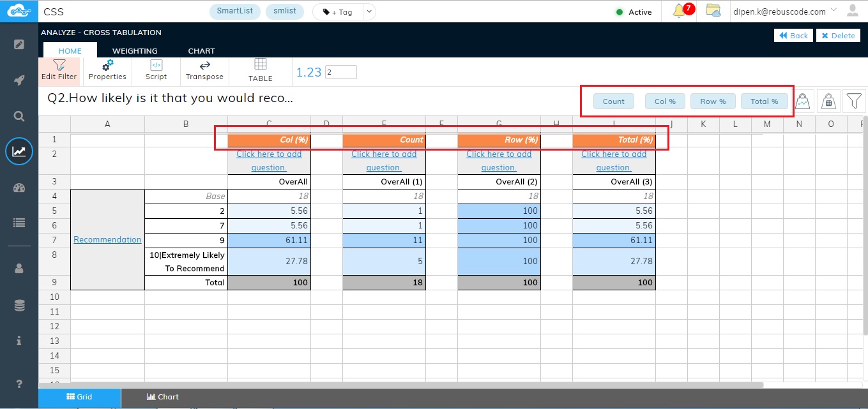Select column A header

tap(107, 124)
